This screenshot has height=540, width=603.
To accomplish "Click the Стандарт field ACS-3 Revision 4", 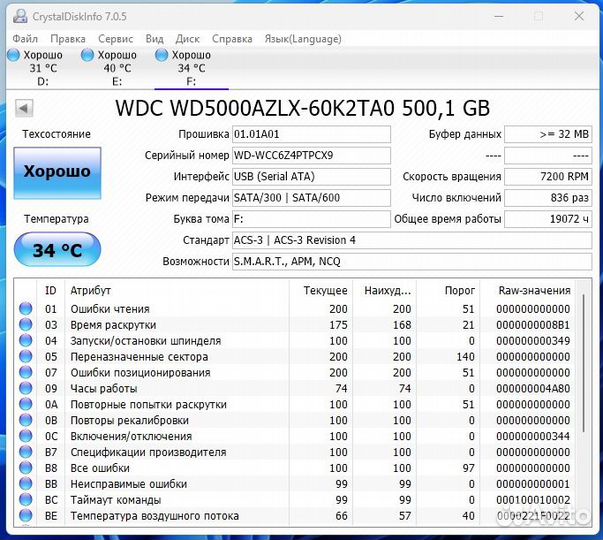I will pos(412,240).
